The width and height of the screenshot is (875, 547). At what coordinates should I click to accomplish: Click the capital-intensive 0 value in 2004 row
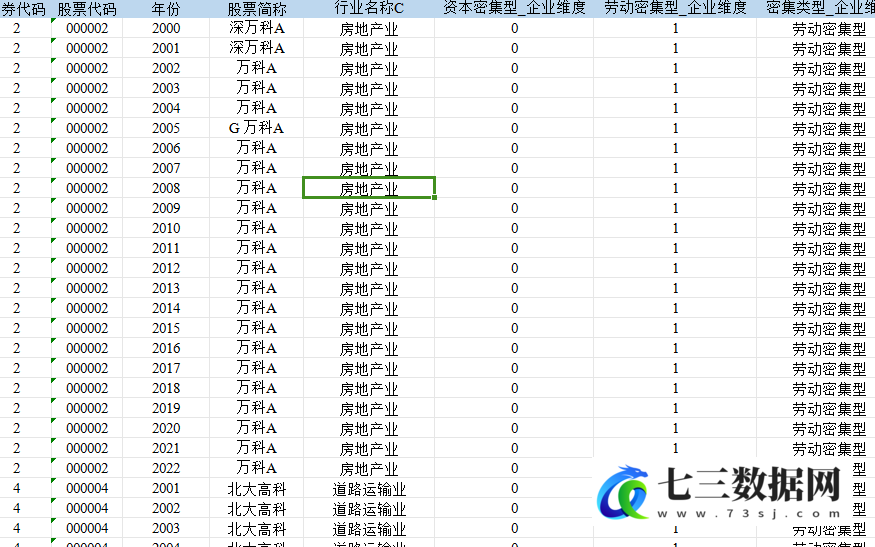[515, 108]
